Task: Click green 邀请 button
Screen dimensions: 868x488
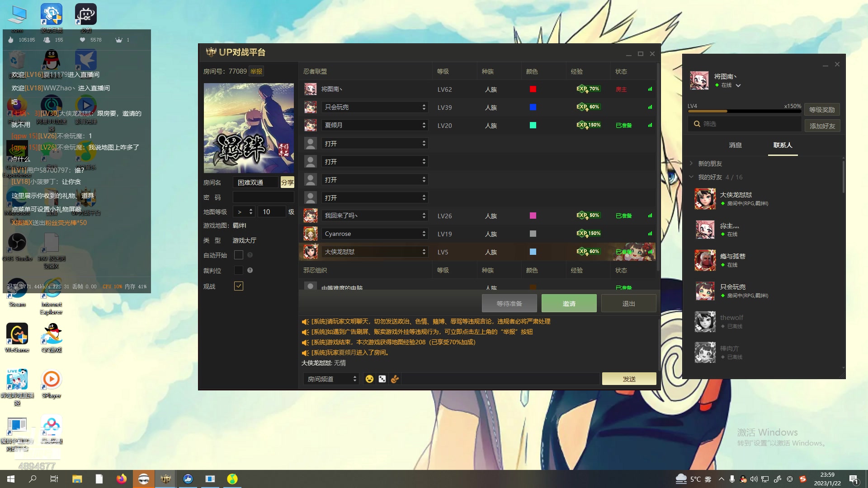Action: pos(569,304)
